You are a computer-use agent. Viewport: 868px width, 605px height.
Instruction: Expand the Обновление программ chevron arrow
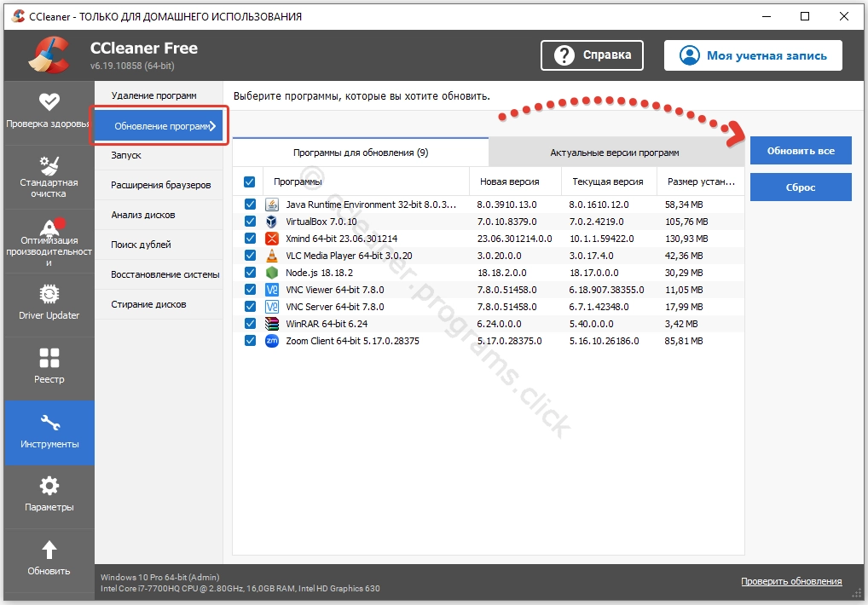click(213, 127)
